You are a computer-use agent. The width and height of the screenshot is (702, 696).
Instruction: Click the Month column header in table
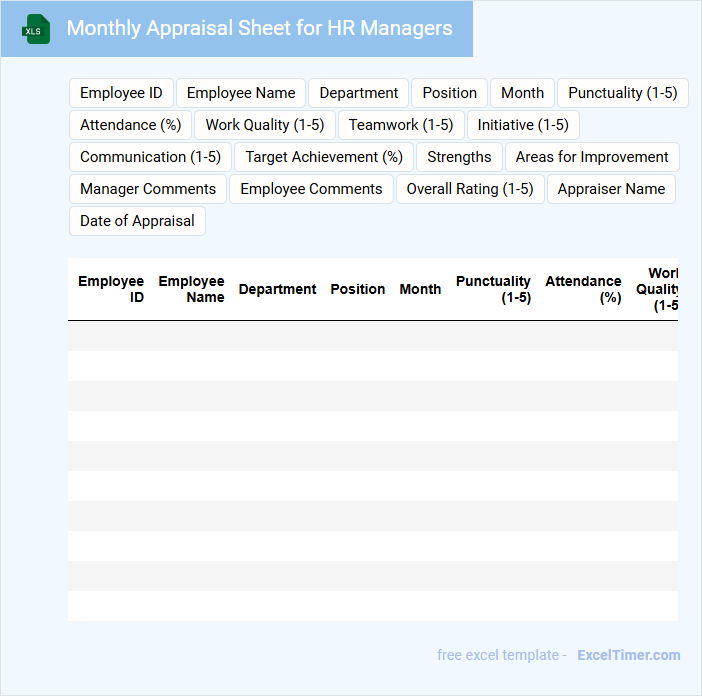point(420,289)
